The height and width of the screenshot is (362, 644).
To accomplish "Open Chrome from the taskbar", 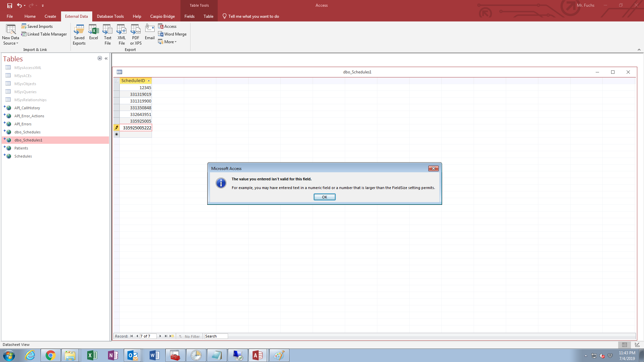I will pos(50,355).
